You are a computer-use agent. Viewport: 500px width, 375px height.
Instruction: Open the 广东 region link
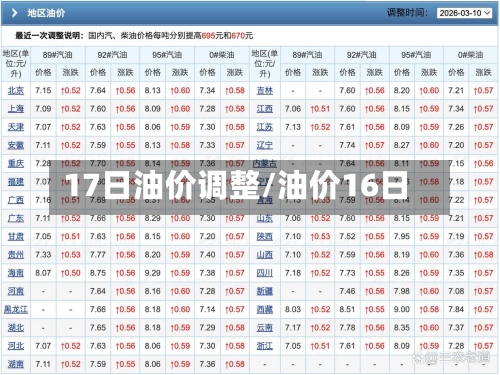click(16, 218)
